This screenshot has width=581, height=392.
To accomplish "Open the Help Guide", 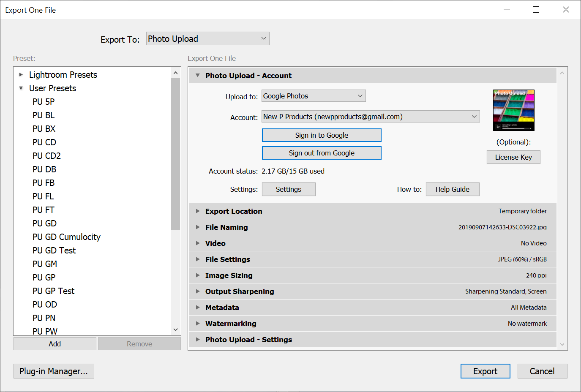I will (452, 189).
